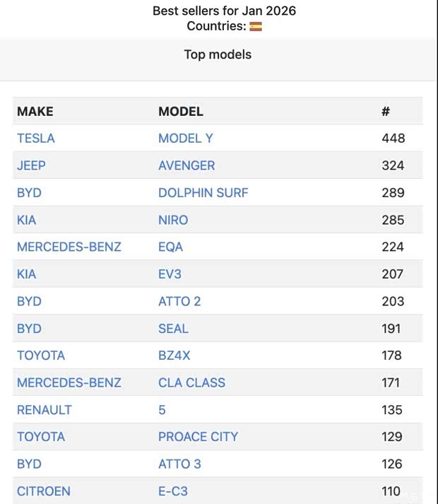
Task: Select the EQA model link
Action: tap(170, 247)
